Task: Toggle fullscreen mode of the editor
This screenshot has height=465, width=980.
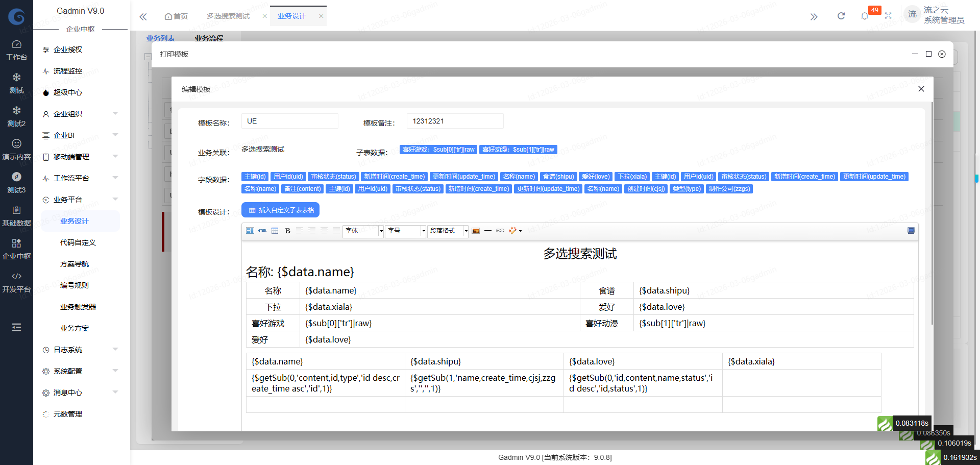Action: click(911, 230)
